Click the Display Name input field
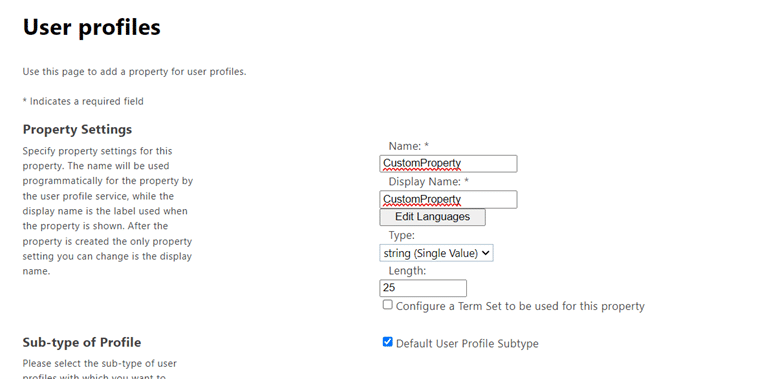Image resolution: width=765 pixels, height=379 pixels. (x=448, y=199)
